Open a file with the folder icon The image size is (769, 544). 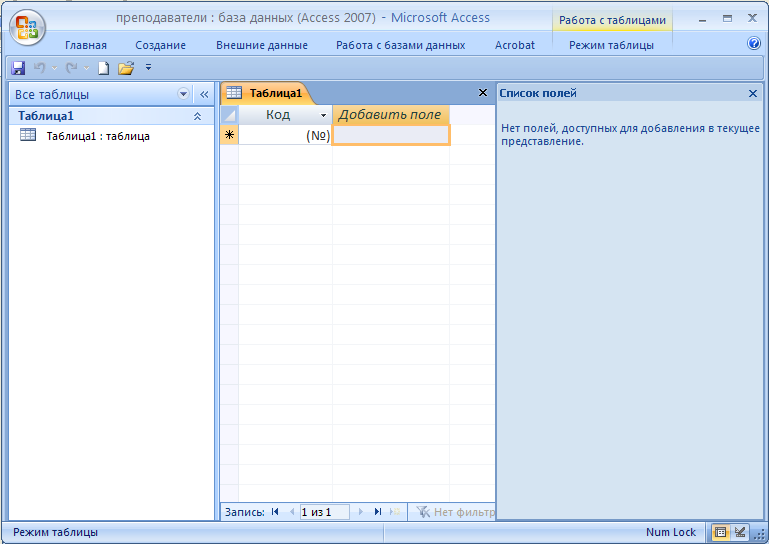(126, 68)
